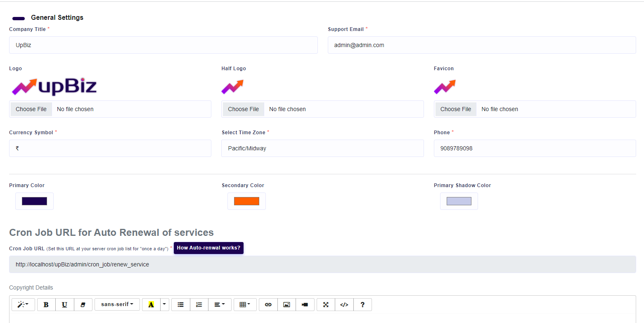Apply underline formatting in Copyright editor
The image size is (644, 323).
(65, 304)
